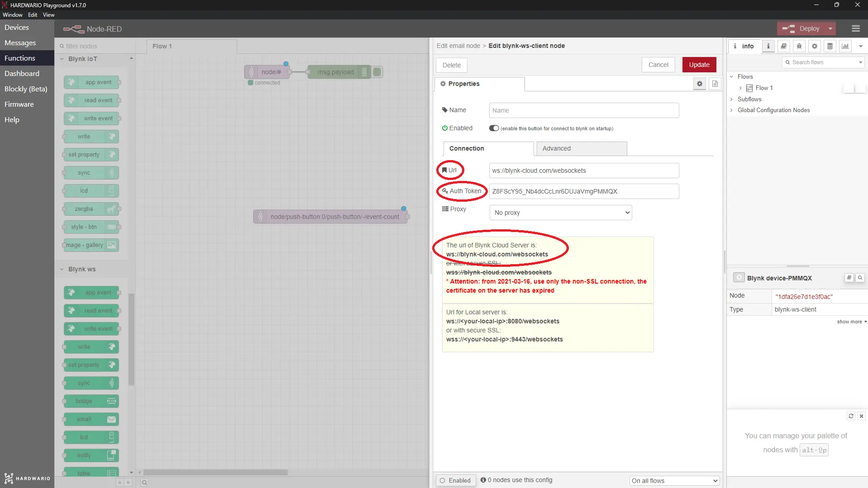
Task: Click the Blynk ws email node in the palette
Action: pyautogui.click(x=92, y=419)
